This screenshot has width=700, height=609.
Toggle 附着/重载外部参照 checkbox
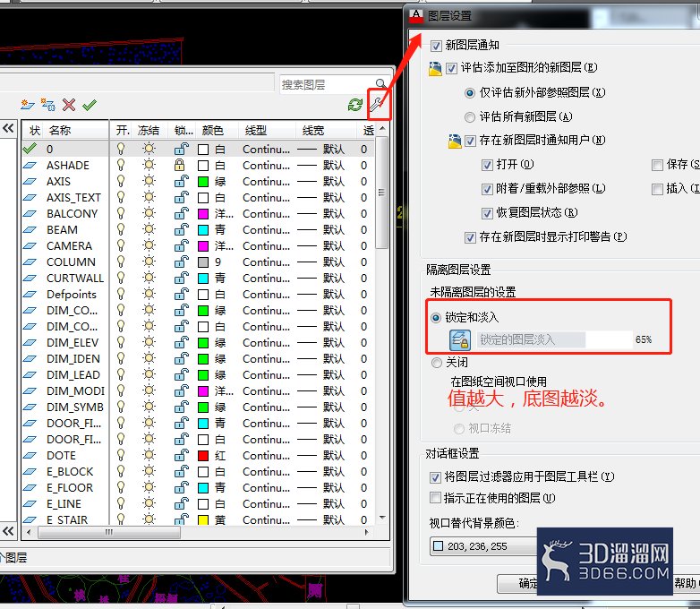pos(487,189)
